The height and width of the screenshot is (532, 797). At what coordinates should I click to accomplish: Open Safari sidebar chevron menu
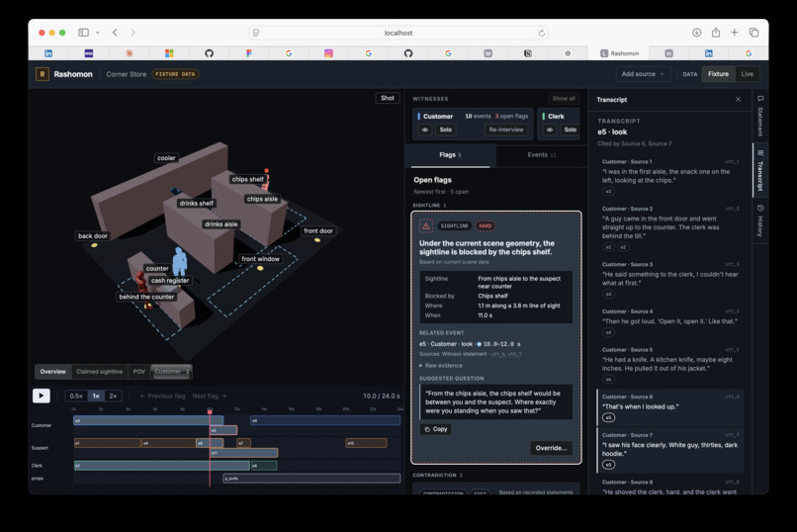click(98, 33)
